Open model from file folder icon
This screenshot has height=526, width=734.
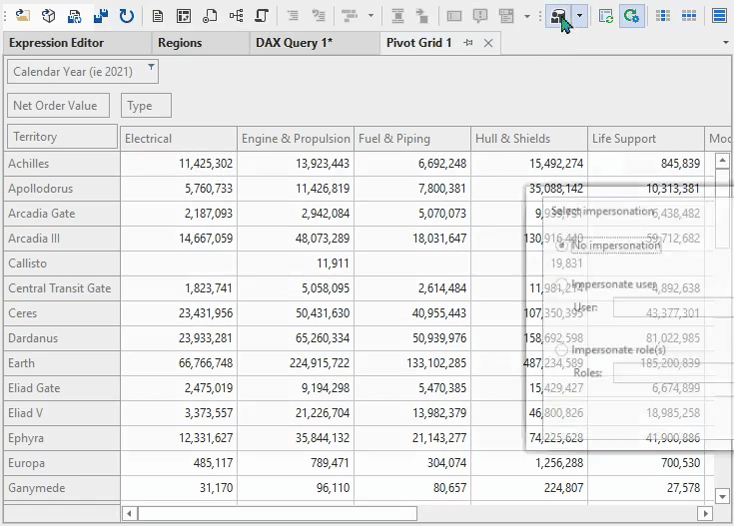click(22, 16)
